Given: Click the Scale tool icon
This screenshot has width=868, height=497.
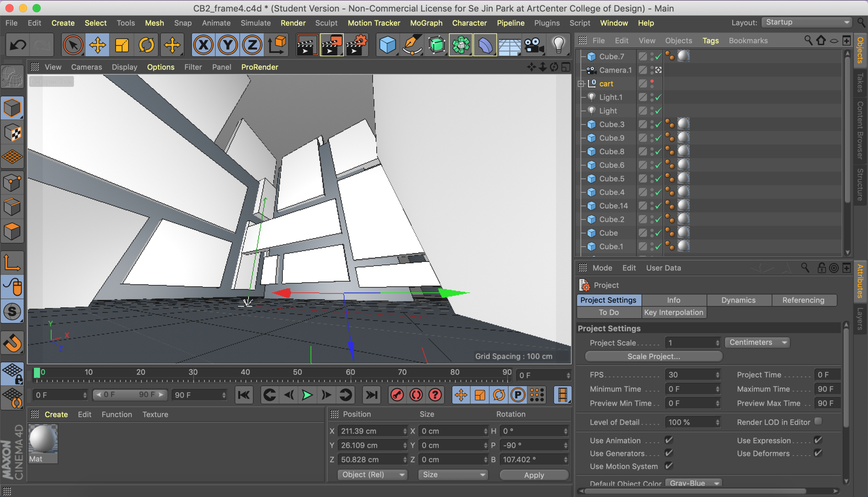Looking at the screenshot, I should point(122,45).
